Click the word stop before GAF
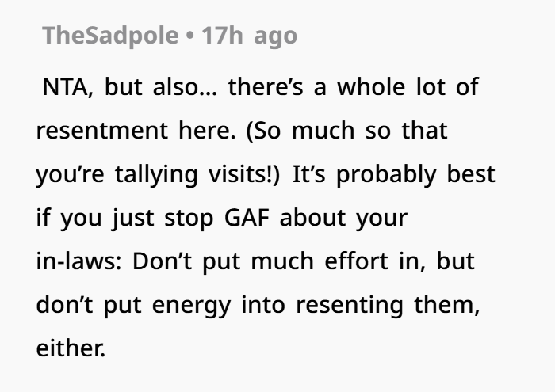The width and height of the screenshot is (555, 392). click(x=189, y=218)
